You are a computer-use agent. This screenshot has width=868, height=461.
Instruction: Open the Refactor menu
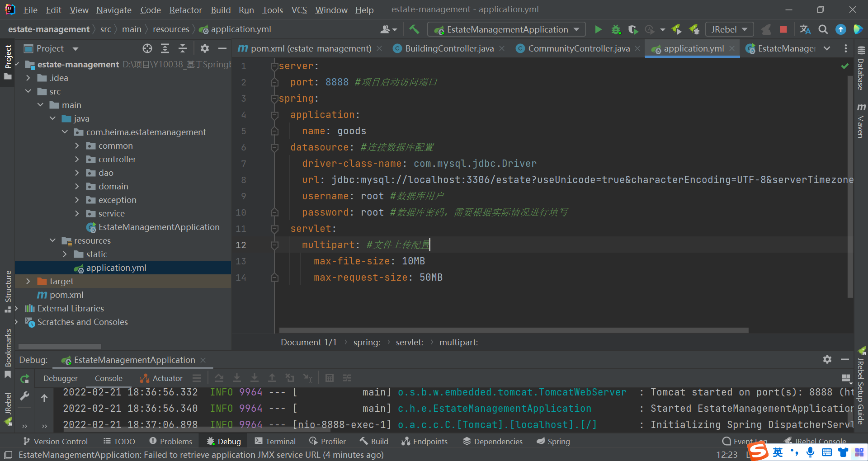coord(185,9)
